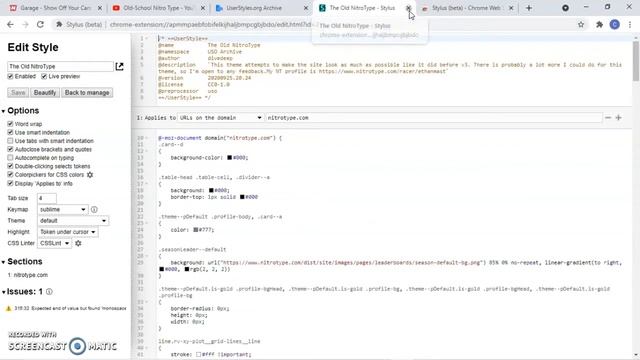Open the Keymap dropdown
640x360 pixels.
62,209
